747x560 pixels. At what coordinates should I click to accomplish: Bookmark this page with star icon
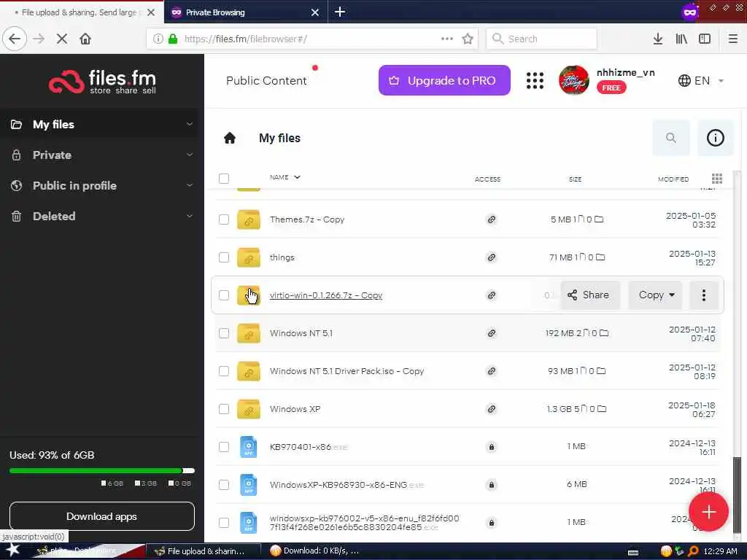[468, 39]
